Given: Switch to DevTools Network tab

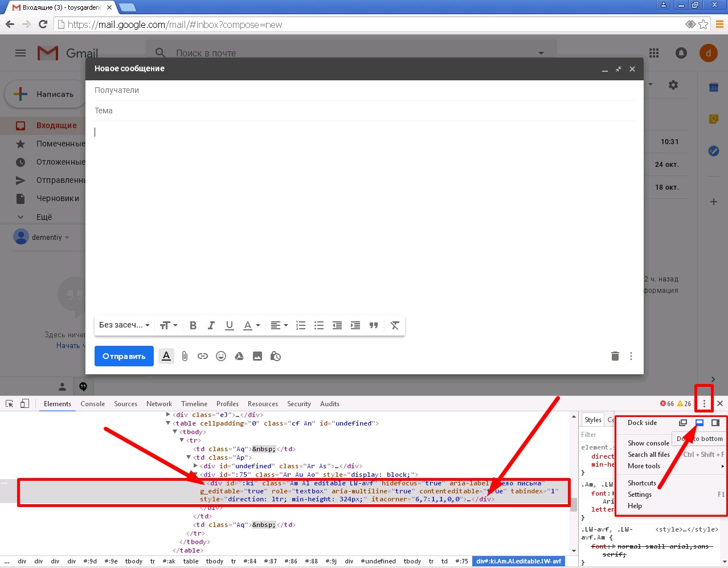Looking at the screenshot, I should (159, 403).
